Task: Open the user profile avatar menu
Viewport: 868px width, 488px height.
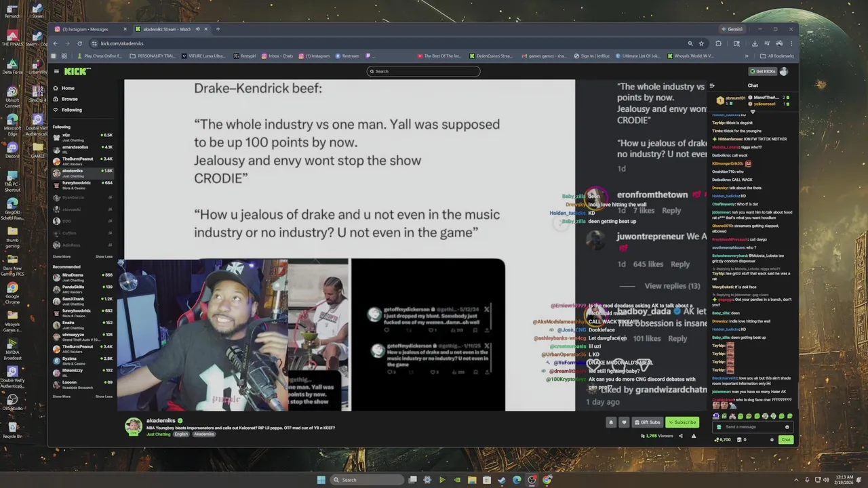Action: (x=784, y=71)
